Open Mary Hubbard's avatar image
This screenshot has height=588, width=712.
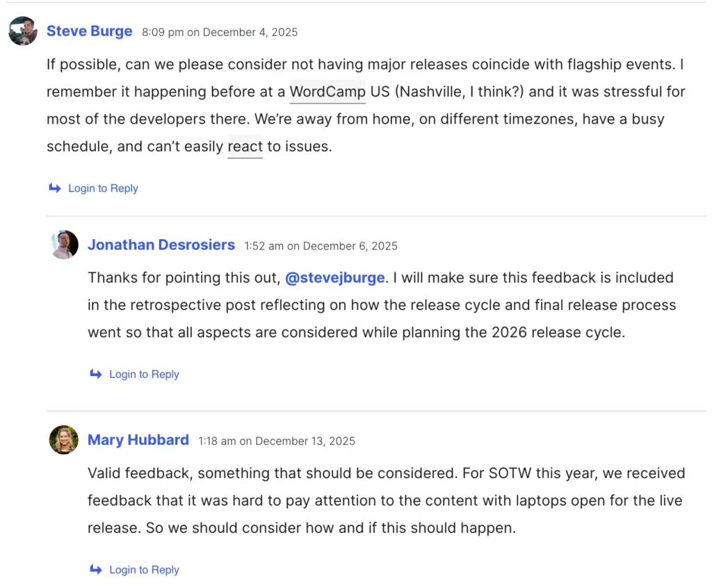64,440
